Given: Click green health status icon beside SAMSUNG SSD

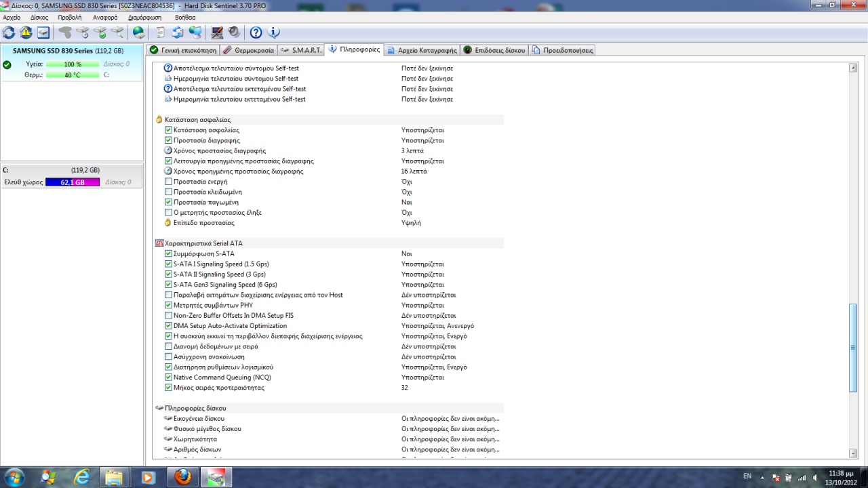Looking at the screenshot, I should [x=7, y=65].
